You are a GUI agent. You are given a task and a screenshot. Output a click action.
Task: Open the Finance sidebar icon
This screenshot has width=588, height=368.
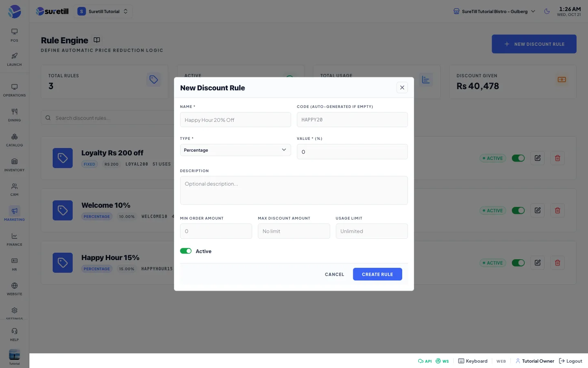pos(14,239)
